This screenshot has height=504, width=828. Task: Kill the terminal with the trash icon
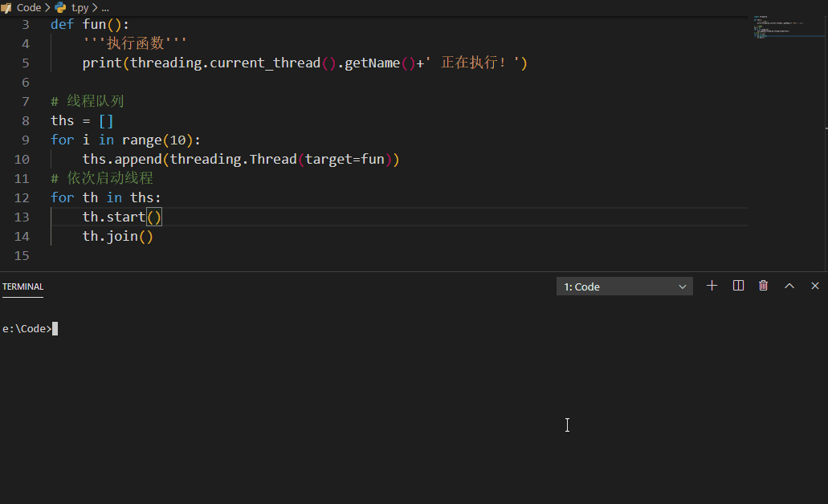pyautogui.click(x=763, y=286)
